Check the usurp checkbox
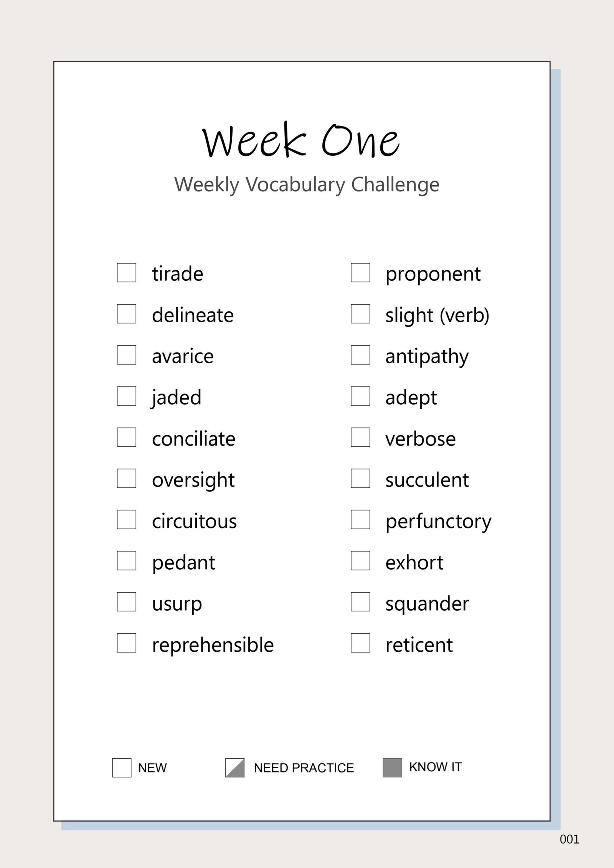This screenshot has height=868, width=614. pos(126,602)
